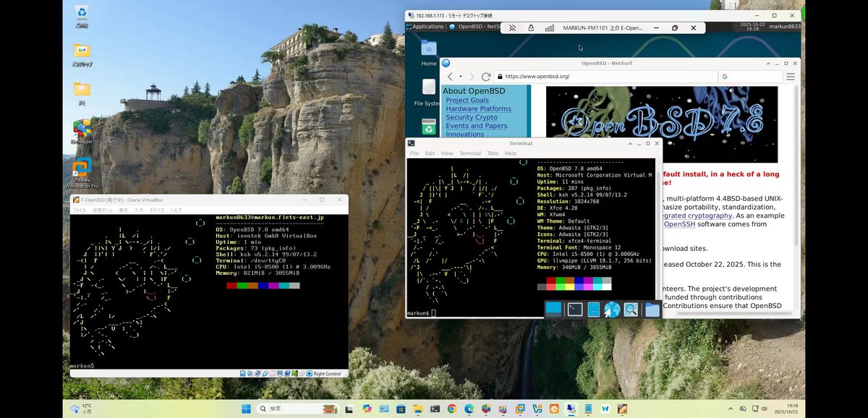The width and height of the screenshot is (868, 418).
Task: Reload the page in NetSurf
Action: click(486, 76)
